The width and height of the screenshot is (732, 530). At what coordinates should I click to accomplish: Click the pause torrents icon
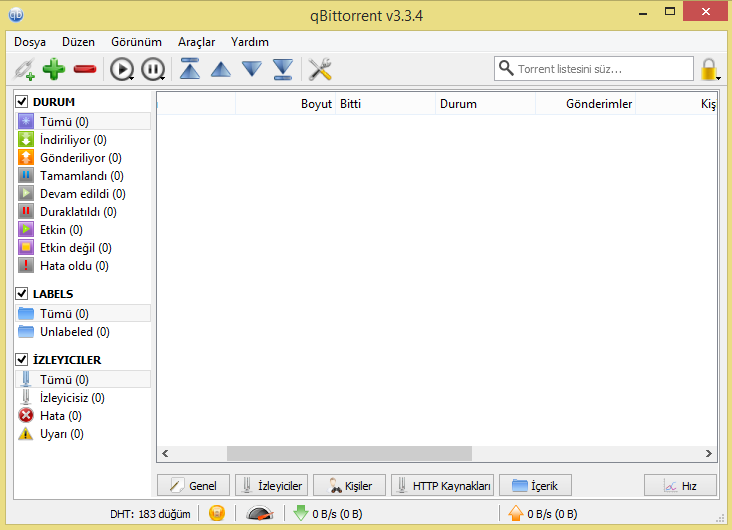[153, 70]
